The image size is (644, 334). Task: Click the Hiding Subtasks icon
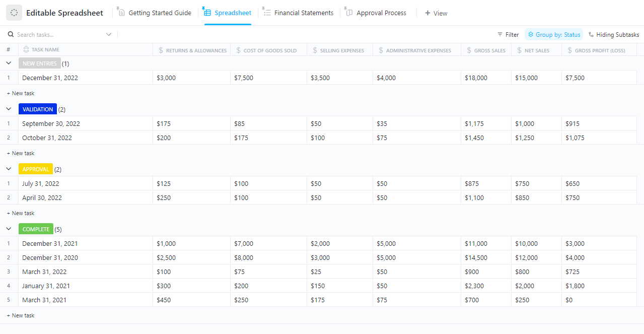[x=591, y=35]
